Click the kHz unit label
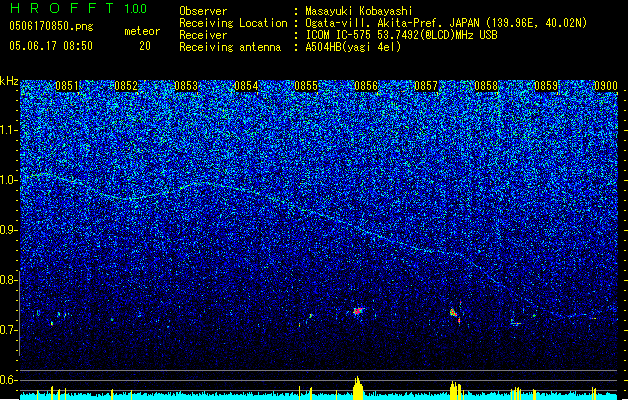 coord(9,81)
